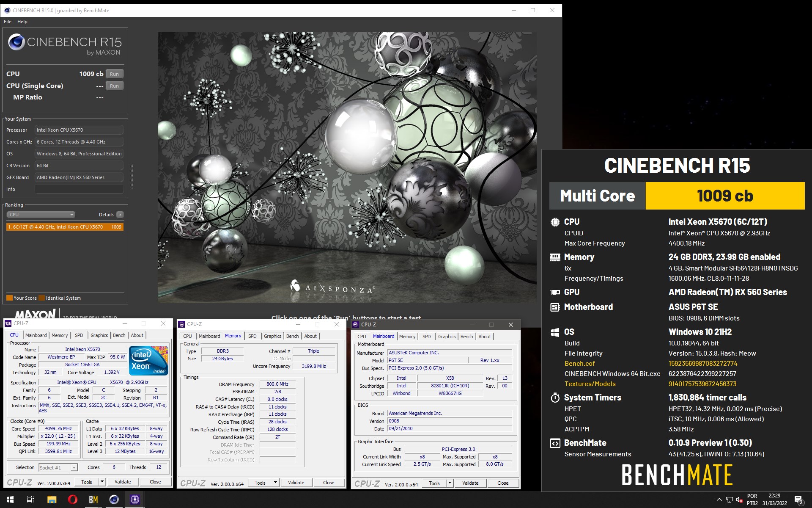Click the Textures/Models hash link
The width and height of the screenshot is (812, 508).
click(702, 384)
